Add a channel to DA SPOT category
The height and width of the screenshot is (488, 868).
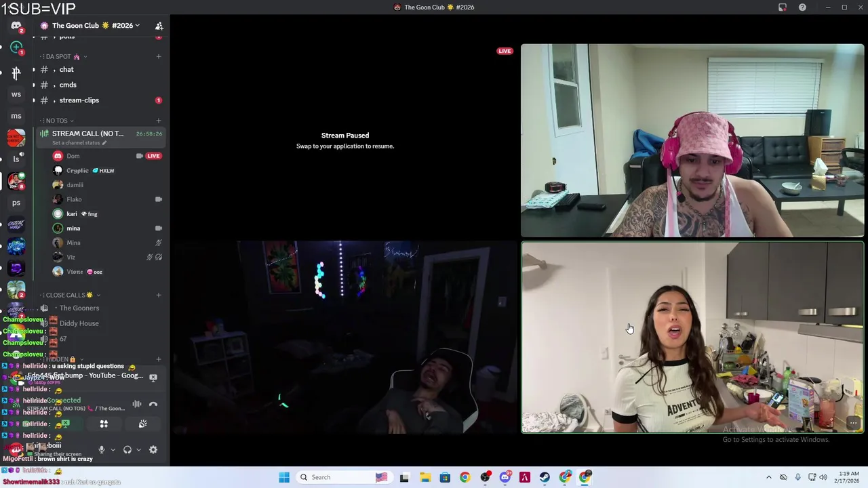[x=158, y=56]
